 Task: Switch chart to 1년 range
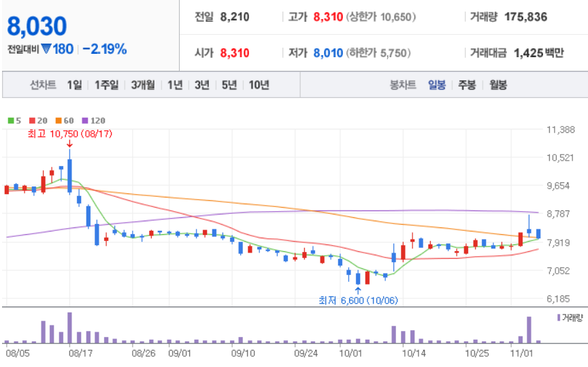(x=175, y=85)
